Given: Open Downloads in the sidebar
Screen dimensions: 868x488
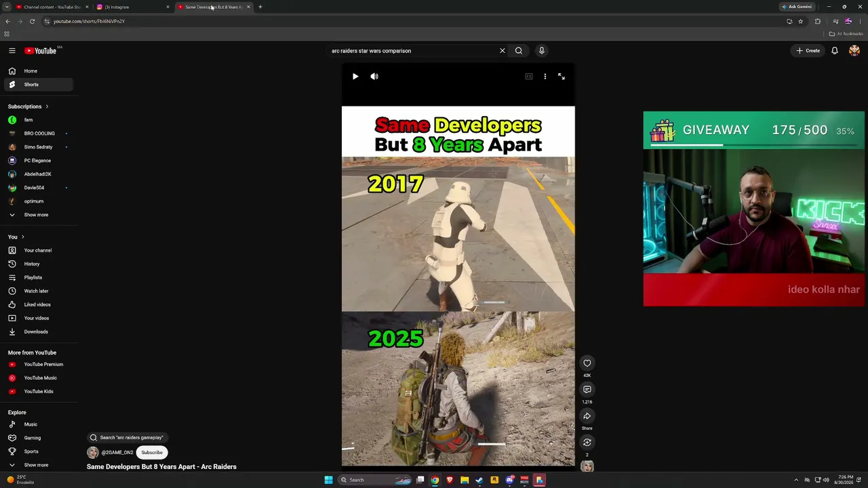Looking at the screenshot, I should [39, 332].
